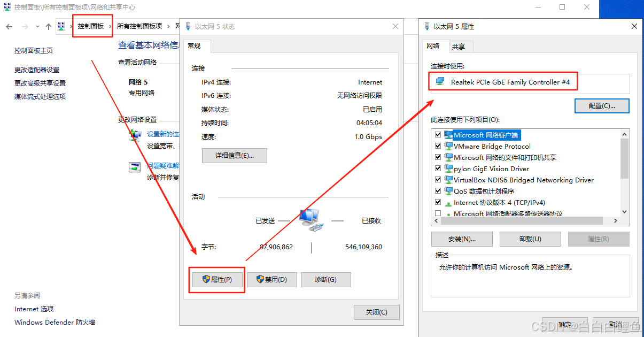
Task: Click the UAC shield on 禁用(D) button
Action: click(260, 279)
